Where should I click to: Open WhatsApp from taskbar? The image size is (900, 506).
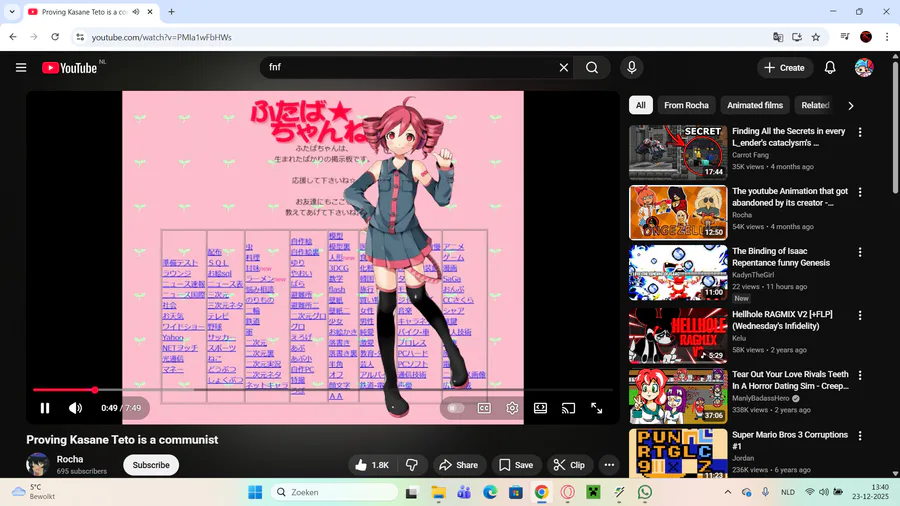coord(645,492)
